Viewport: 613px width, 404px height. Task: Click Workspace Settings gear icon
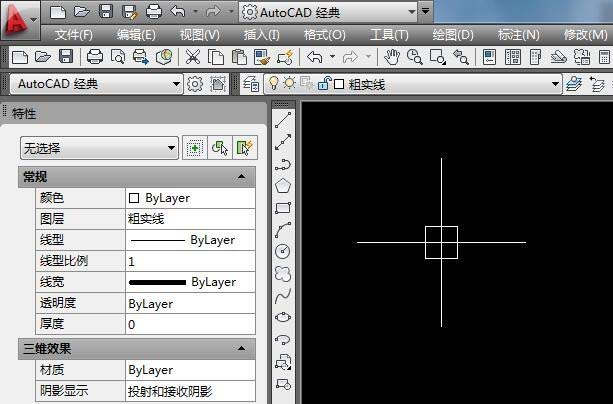click(195, 84)
